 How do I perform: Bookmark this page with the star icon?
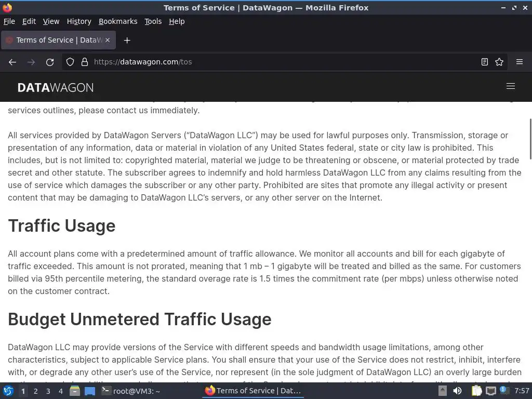click(x=499, y=62)
